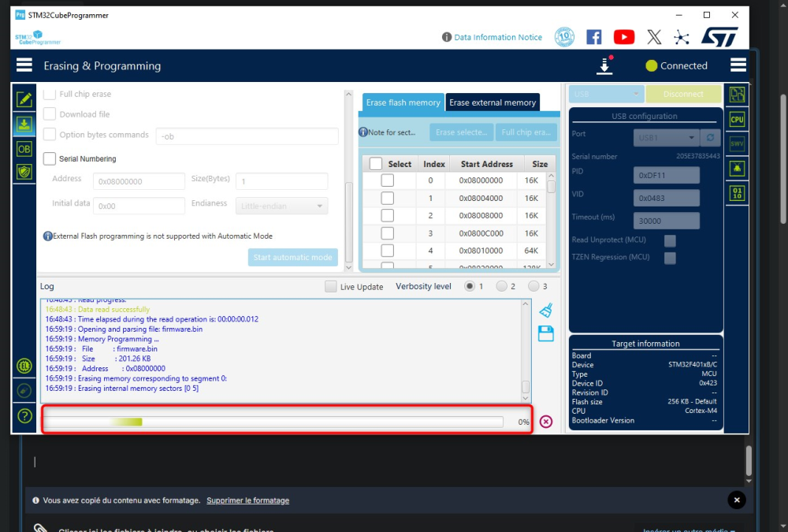This screenshot has width=788, height=532.
Task: Switch to Erase external memory tab
Action: coord(492,102)
